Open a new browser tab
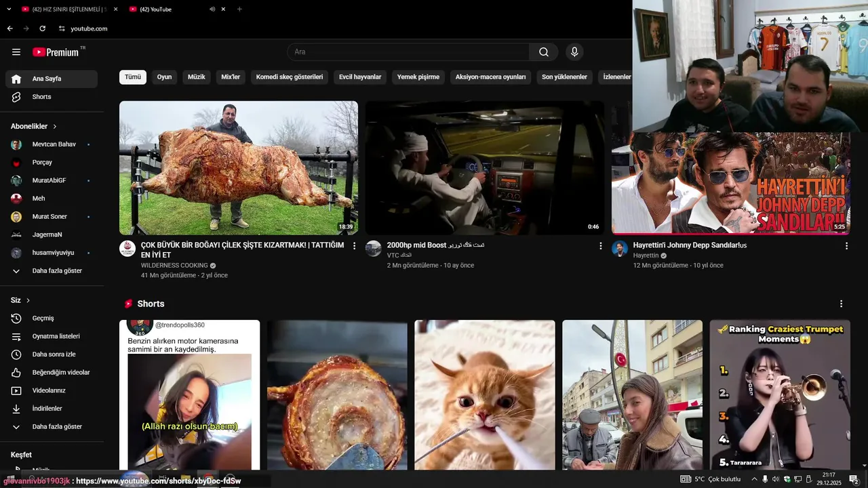The width and height of the screenshot is (868, 488). (x=239, y=9)
